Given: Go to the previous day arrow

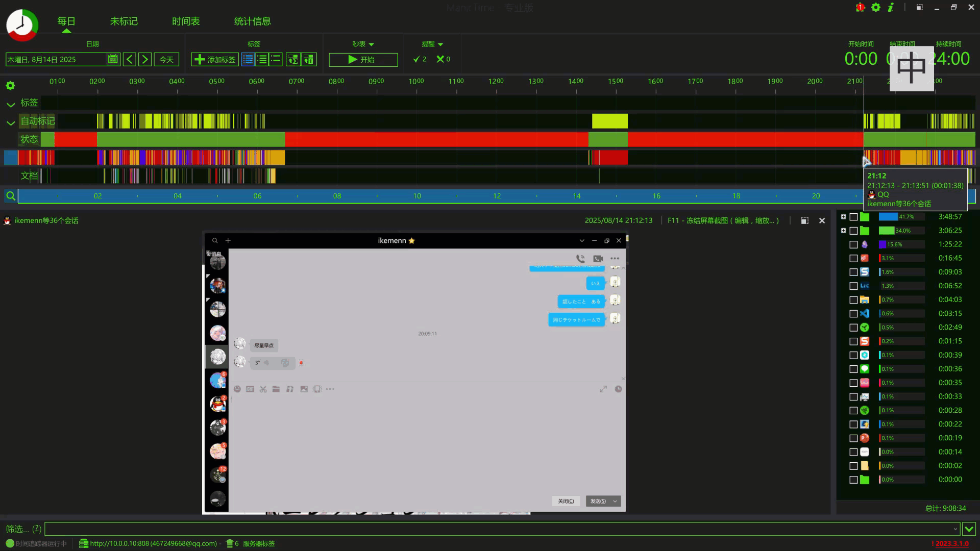Looking at the screenshot, I should click(130, 59).
